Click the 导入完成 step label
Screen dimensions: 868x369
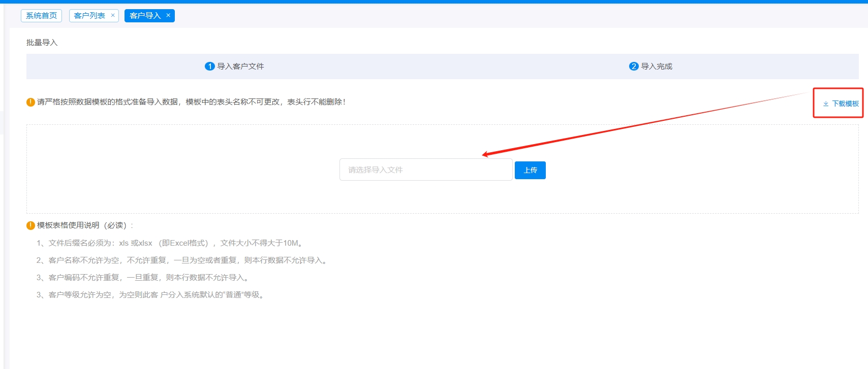pyautogui.click(x=657, y=66)
